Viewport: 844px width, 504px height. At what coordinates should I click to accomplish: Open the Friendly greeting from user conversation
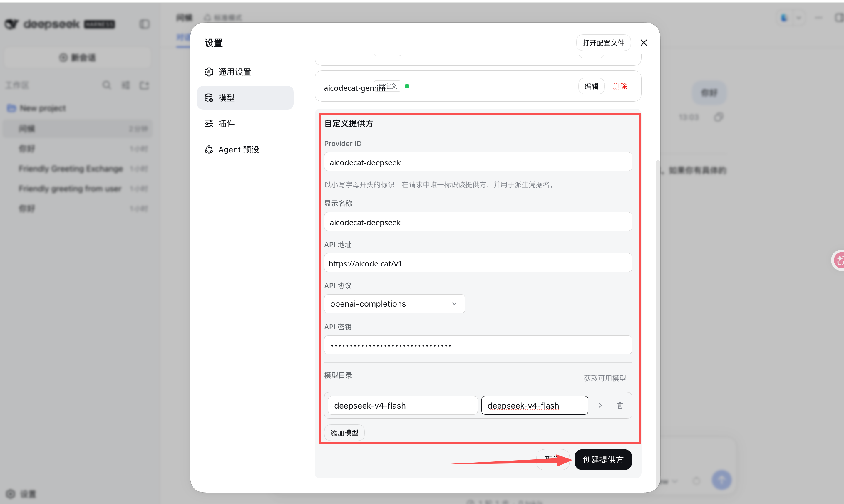[x=78, y=189]
